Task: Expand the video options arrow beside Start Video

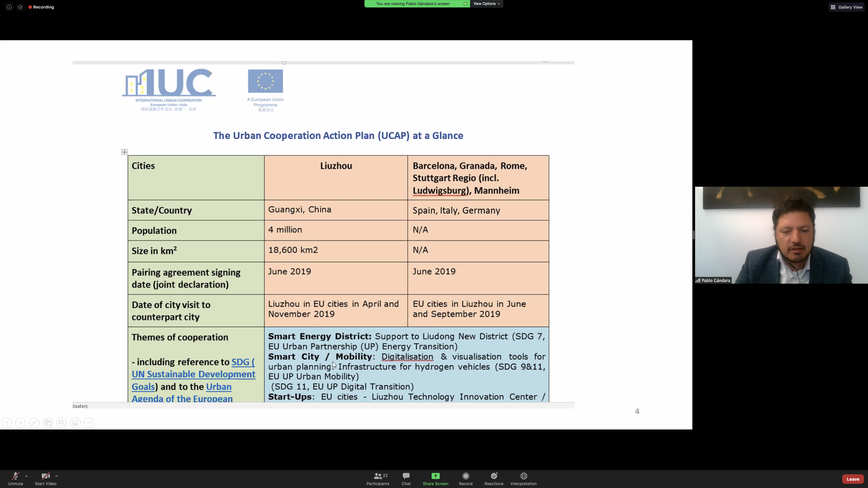Action: 57,476
